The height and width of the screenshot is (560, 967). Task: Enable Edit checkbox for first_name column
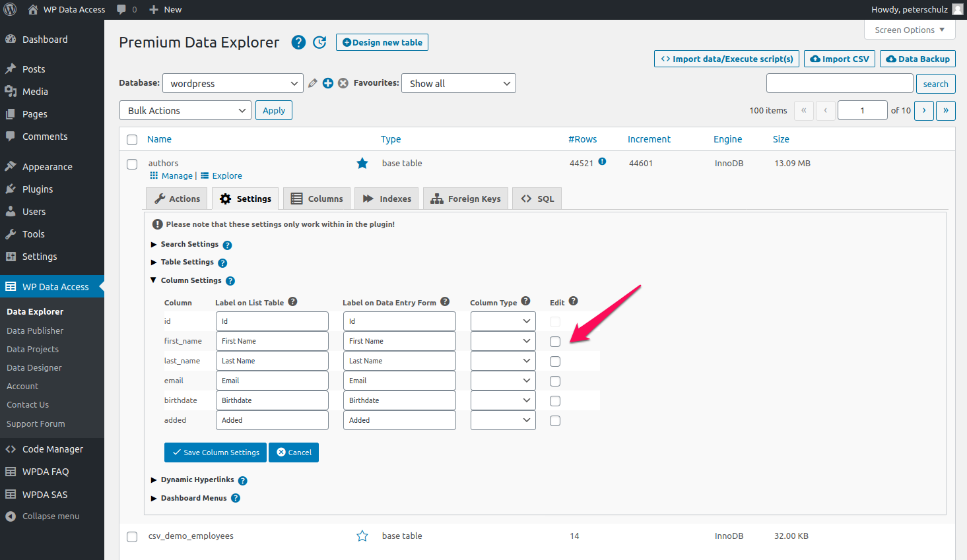pyautogui.click(x=555, y=342)
